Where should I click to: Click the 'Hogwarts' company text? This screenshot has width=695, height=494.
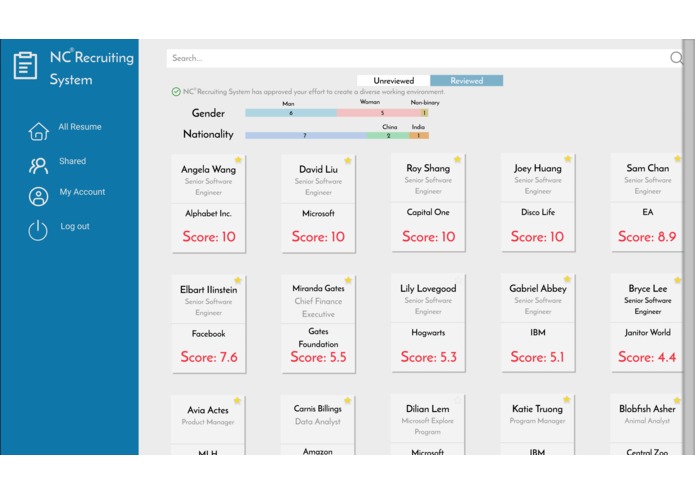[x=428, y=332]
